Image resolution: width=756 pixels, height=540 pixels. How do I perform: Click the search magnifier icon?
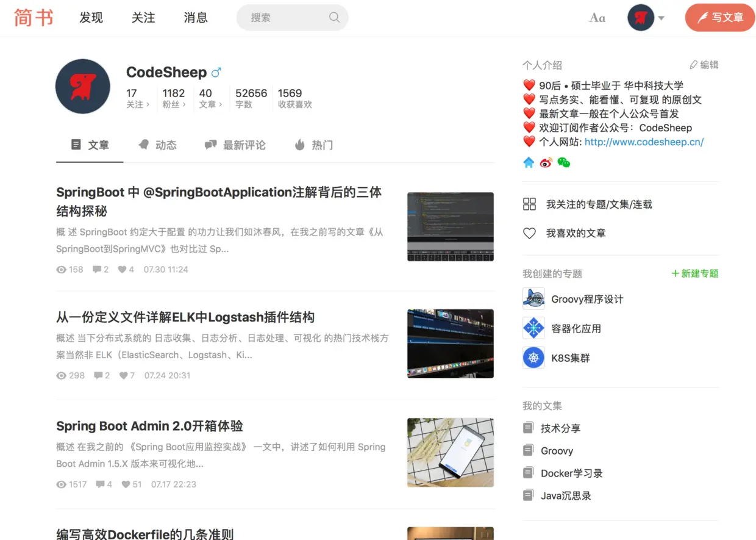tap(334, 18)
